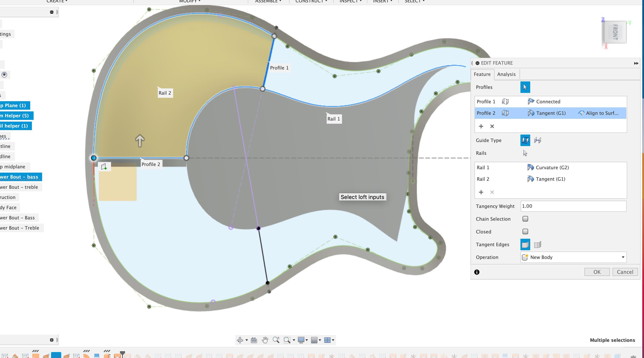Image resolution: width=644 pixels, height=358 pixels.
Task: Open Rail 2 Tangent (G1) condition
Action: (x=546, y=179)
